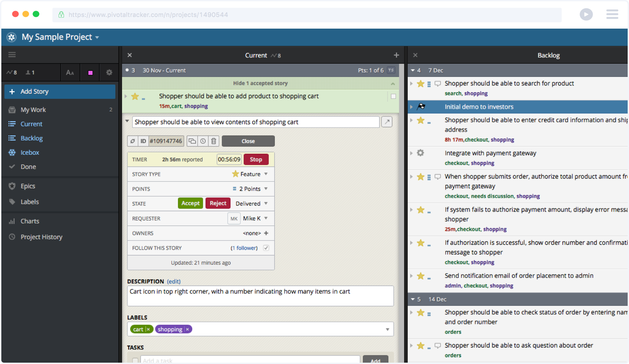Click the Accept button for the story
The image size is (629, 364).
(x=190, y=203)
